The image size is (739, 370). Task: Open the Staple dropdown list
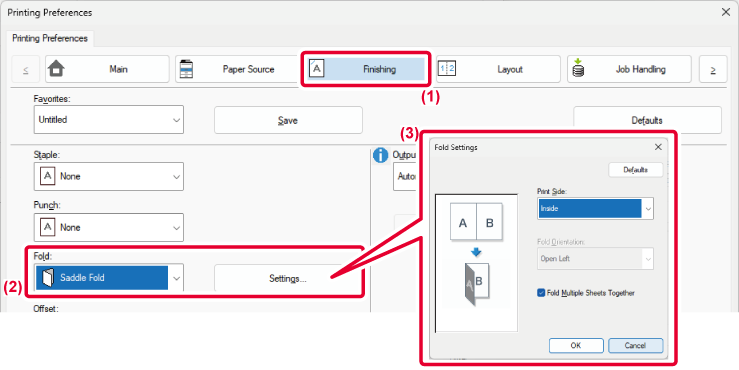point(108,176)
